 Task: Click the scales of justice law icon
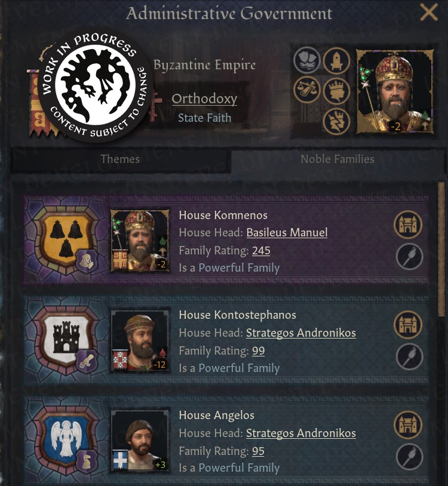307,90
